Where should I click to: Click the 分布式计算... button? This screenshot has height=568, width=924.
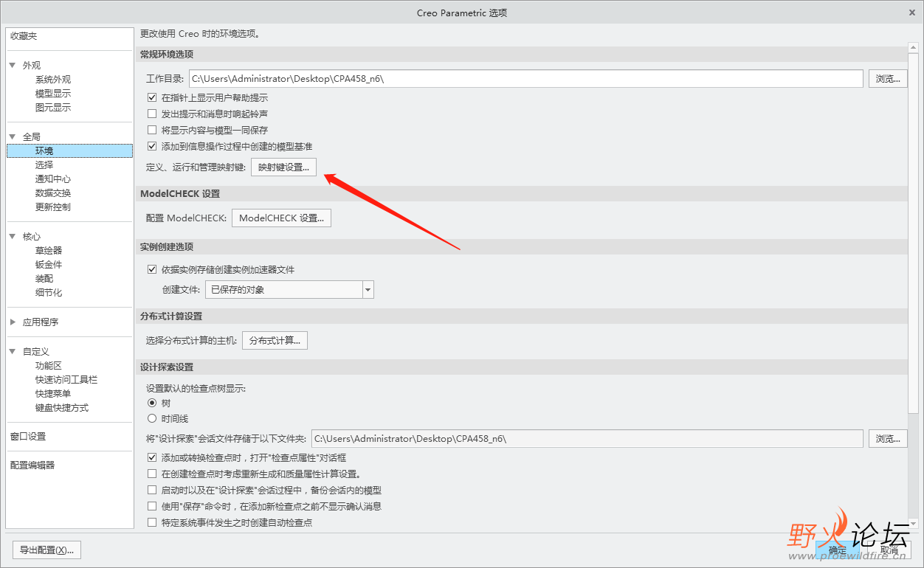click(x=275, y=340)
